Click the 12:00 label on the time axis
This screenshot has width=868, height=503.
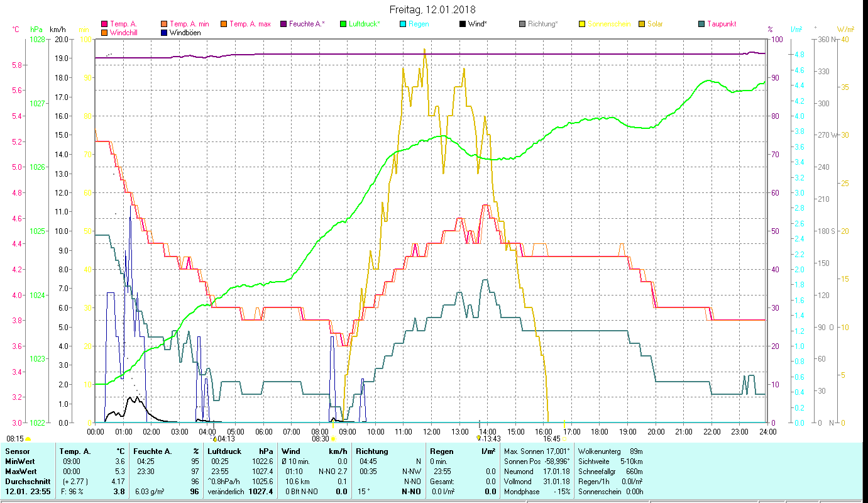pos(432,431)
